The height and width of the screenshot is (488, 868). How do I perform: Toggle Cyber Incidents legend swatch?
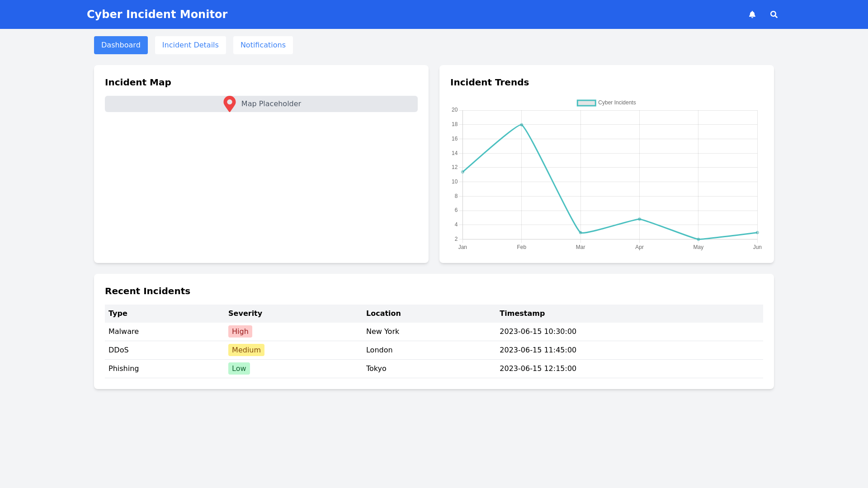click(586, 103)
